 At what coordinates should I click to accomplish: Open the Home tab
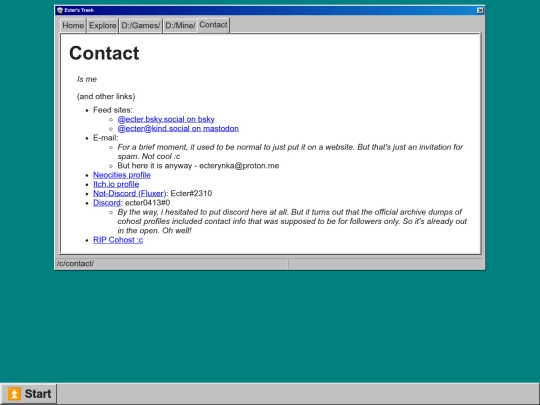[73, 26]
